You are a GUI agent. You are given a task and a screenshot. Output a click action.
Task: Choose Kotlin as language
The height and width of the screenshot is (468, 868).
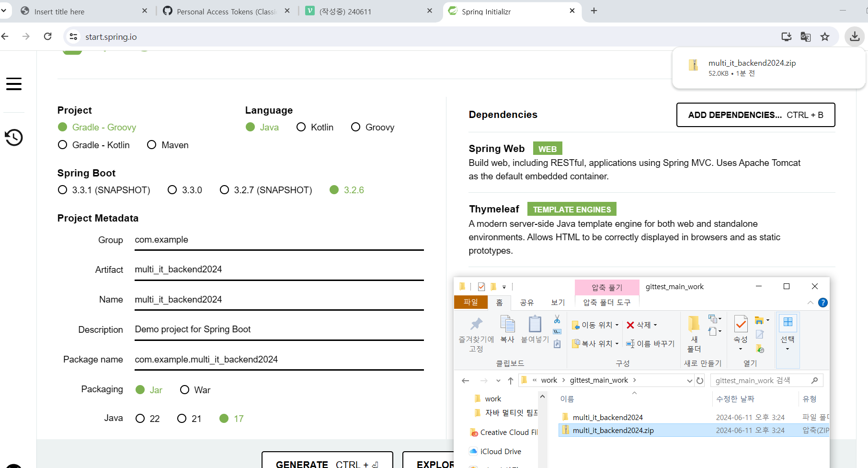coord(315,127)
